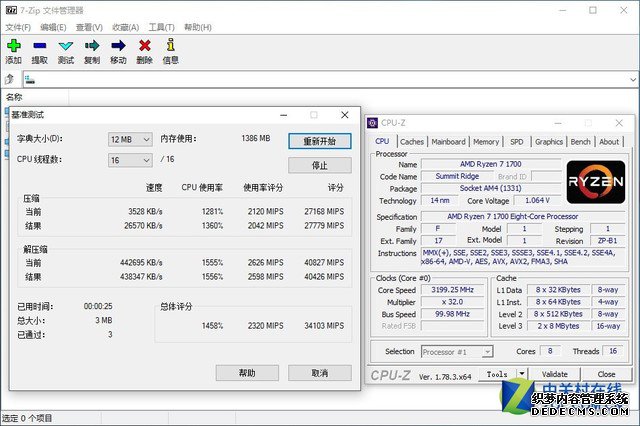The height and width of the screenshot is (426, 640).
Task: Click the Stop (停止) button
Action: 320,165
